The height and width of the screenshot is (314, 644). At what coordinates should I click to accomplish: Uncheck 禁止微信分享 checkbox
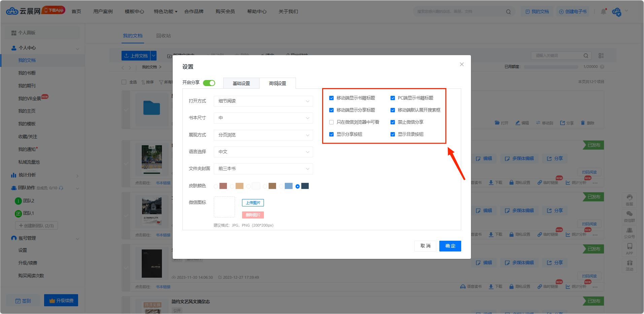[393, 122]
